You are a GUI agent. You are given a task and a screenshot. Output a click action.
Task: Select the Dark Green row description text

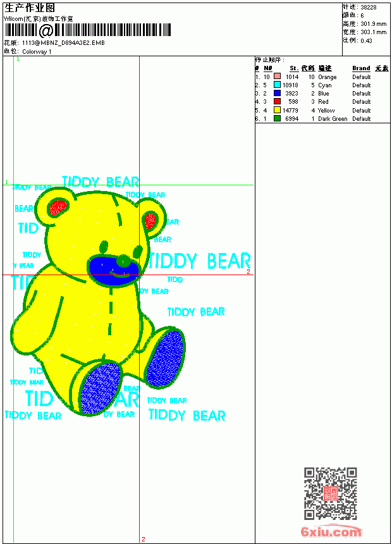[x=333, y=118]
